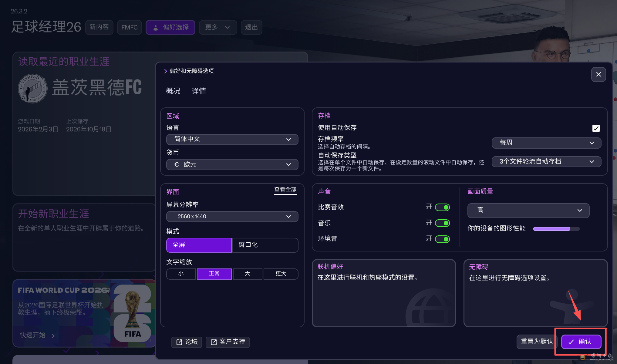Click 查看全部 link in 界面 section
Screen dimensions: 617x364
tap(285, 190)
